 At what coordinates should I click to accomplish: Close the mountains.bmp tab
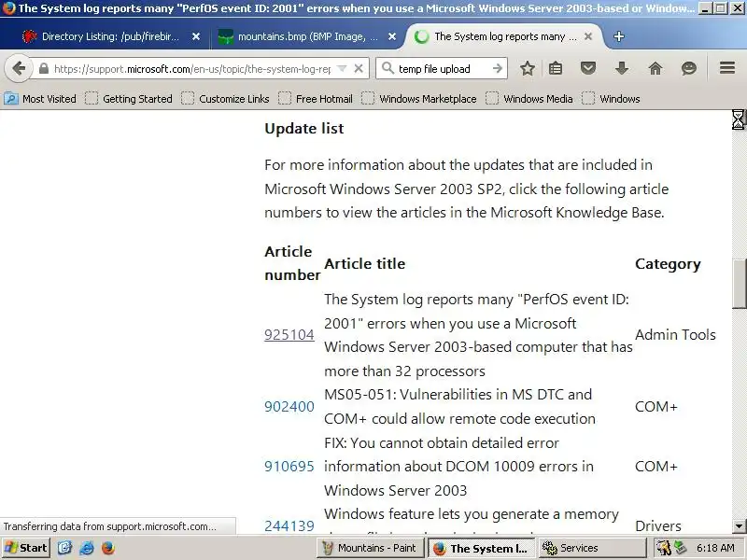tap(392, 36)
